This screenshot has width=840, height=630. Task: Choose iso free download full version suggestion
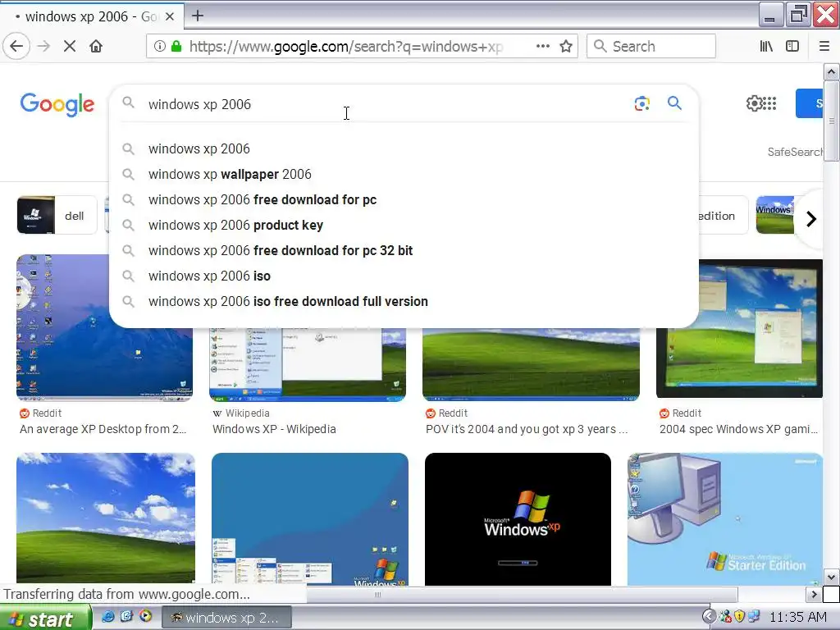tap(404, 302)
